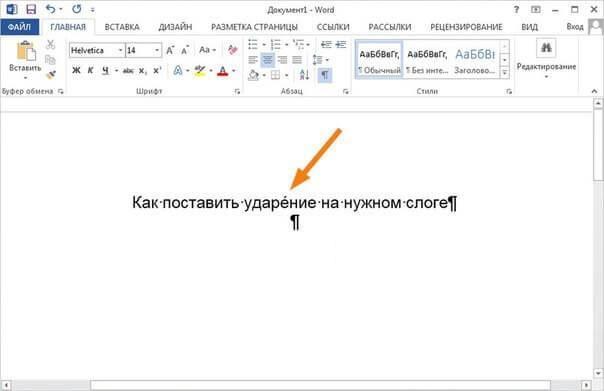
Task: Click the word ударе́ние in the document
Action: [280, 202]
